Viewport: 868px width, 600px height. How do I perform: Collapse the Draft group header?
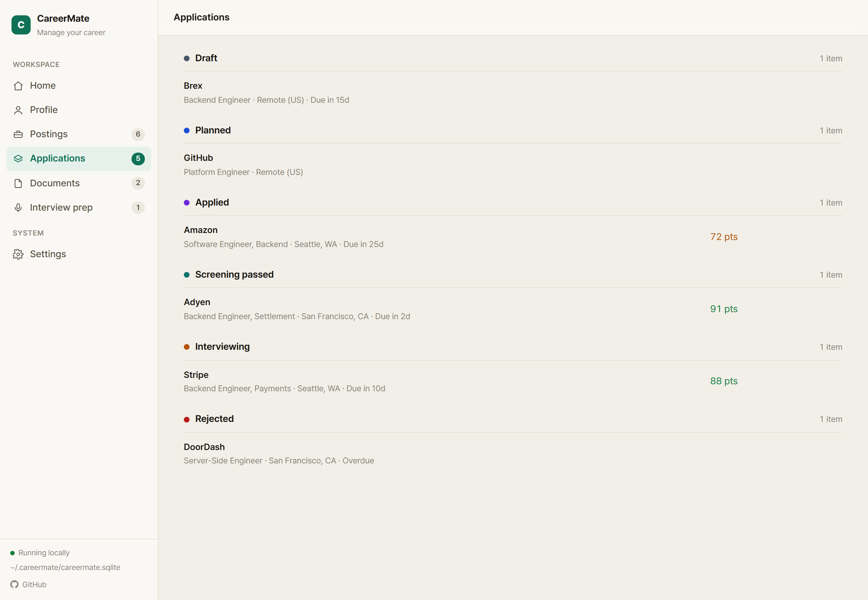513,58
